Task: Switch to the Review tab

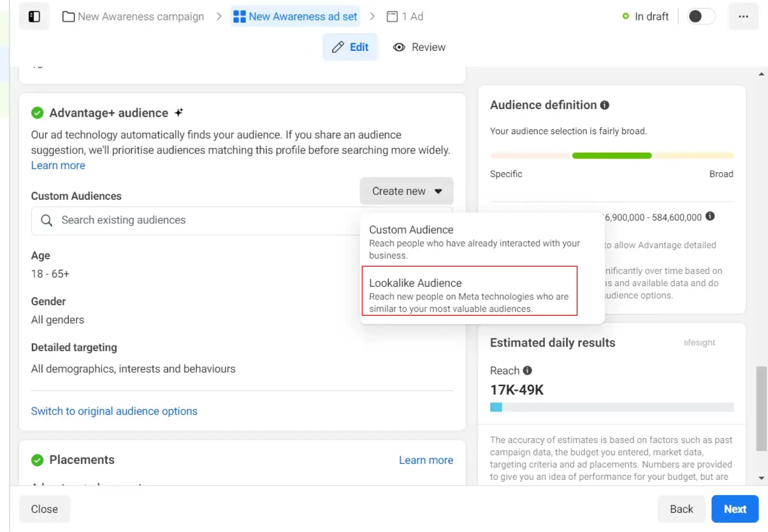Action: coord(419,47)
